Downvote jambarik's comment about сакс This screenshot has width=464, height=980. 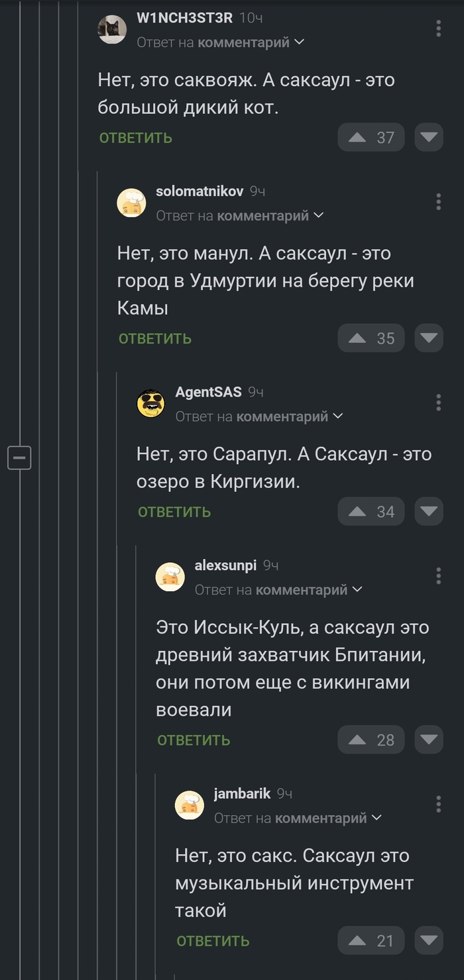[x=429, y=940]
